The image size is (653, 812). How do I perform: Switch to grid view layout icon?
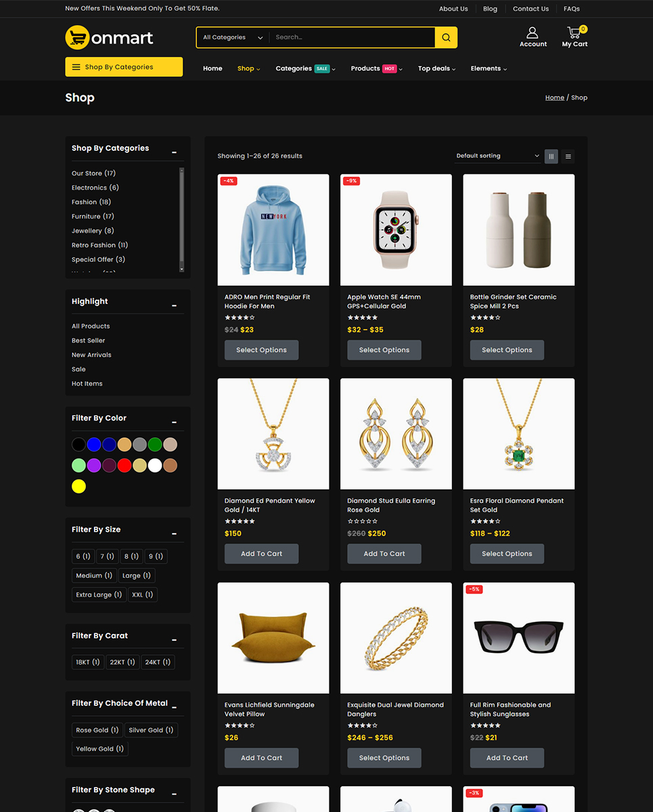click(x=551, y=156)
